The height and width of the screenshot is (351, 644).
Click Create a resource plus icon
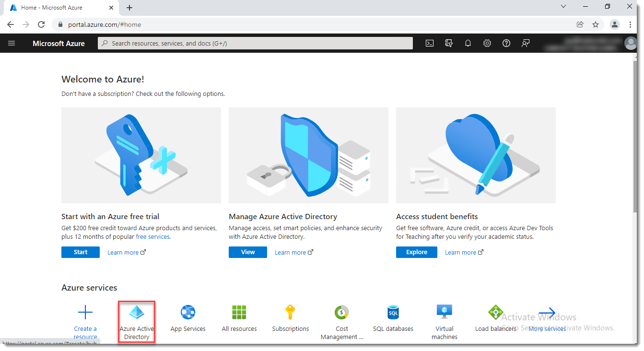point(85,312)
